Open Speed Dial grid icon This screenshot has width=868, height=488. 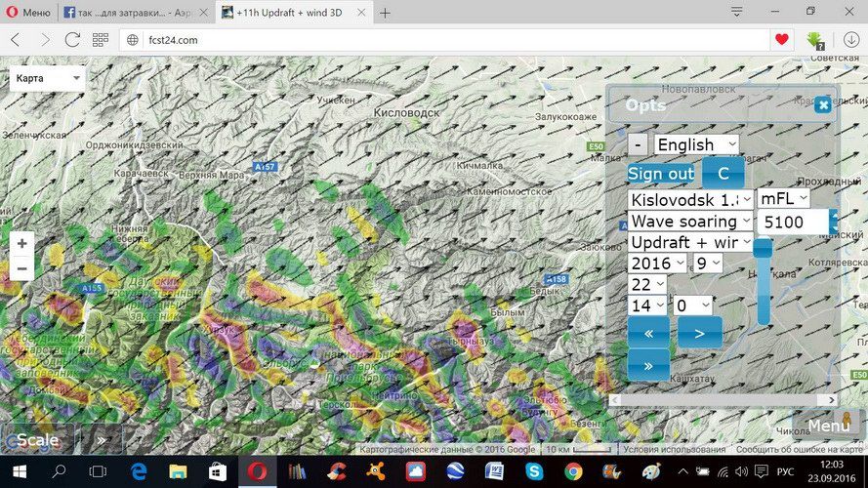coord(100,40)
